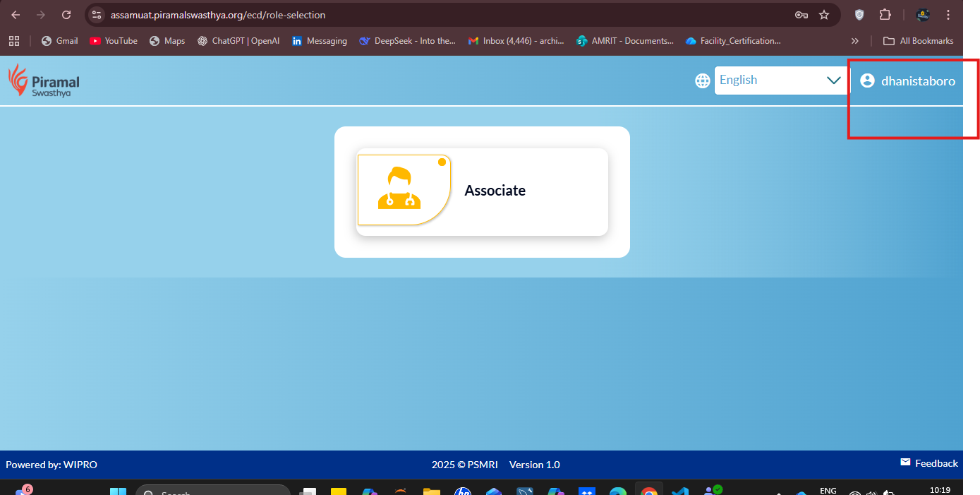Image resolution: width=980 pixels, height=495 pixels.
Task: Click the Feedback link in the footer
Action: (928, 463)
